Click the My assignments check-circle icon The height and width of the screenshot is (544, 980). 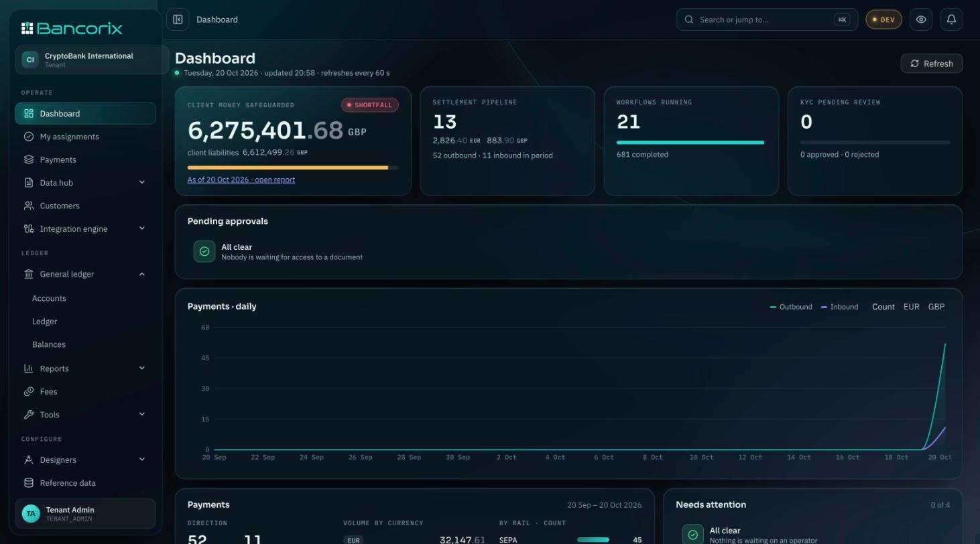[x=29, y=137]
